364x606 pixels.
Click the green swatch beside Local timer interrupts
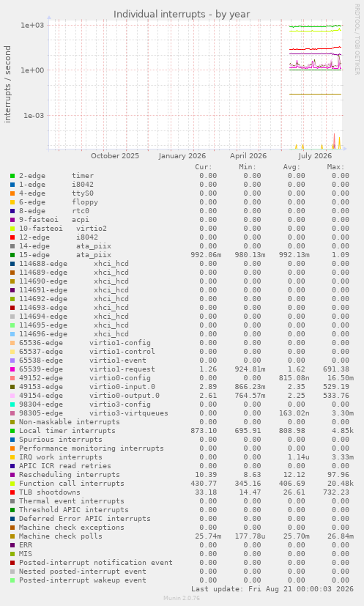12,431
